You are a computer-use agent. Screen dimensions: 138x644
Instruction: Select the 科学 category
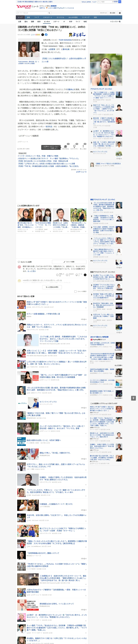point(71,21)
